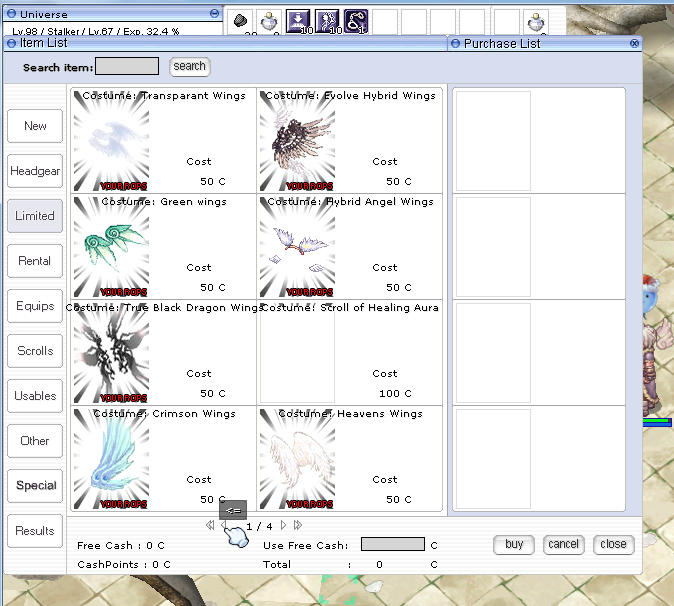Click the potion bottle in the hotbar's second slot

(x=270, y=22)
